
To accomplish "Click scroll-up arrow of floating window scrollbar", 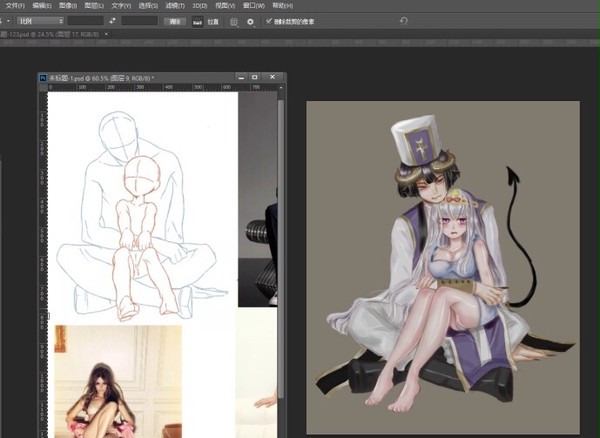I will coord(281,88).
